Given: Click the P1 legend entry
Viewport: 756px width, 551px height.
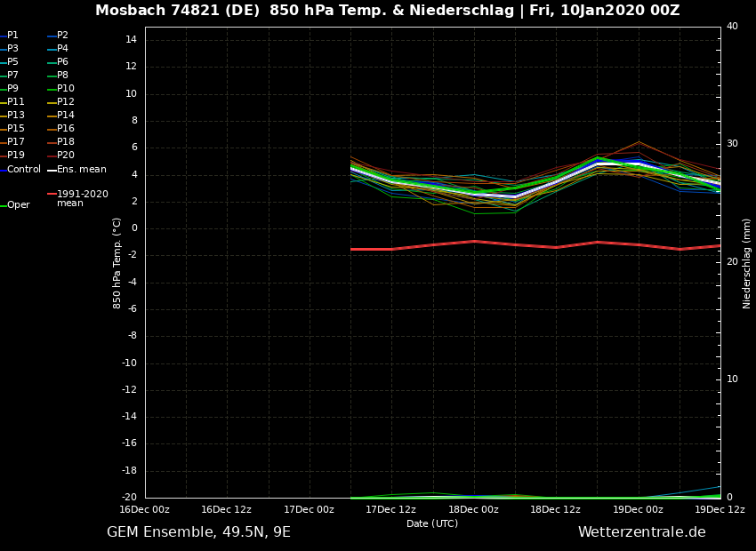Looking at the screenshot, I should click(x=12, y=36).
